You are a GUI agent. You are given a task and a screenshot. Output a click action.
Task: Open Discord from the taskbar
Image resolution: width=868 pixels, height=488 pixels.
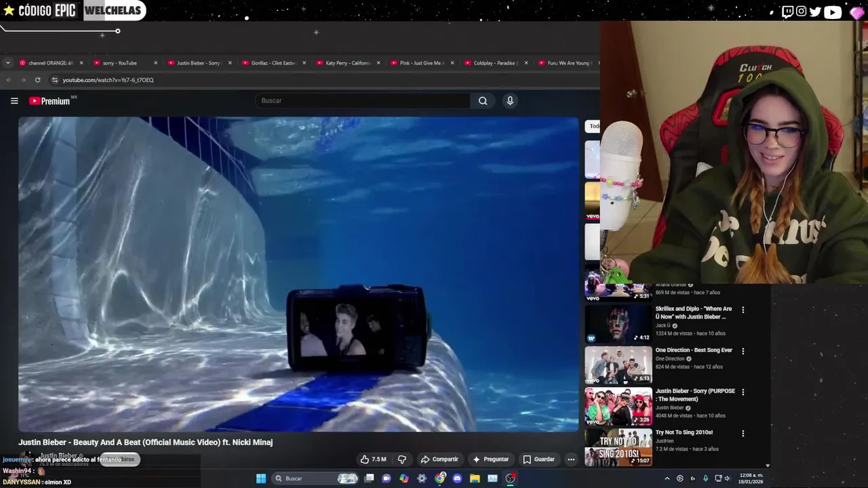click(457, 479)
